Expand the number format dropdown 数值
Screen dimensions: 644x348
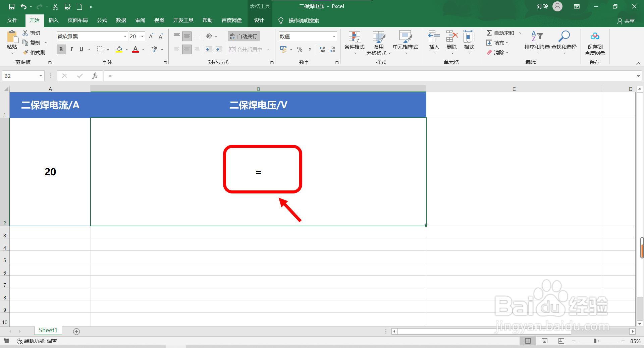[334, 36]
